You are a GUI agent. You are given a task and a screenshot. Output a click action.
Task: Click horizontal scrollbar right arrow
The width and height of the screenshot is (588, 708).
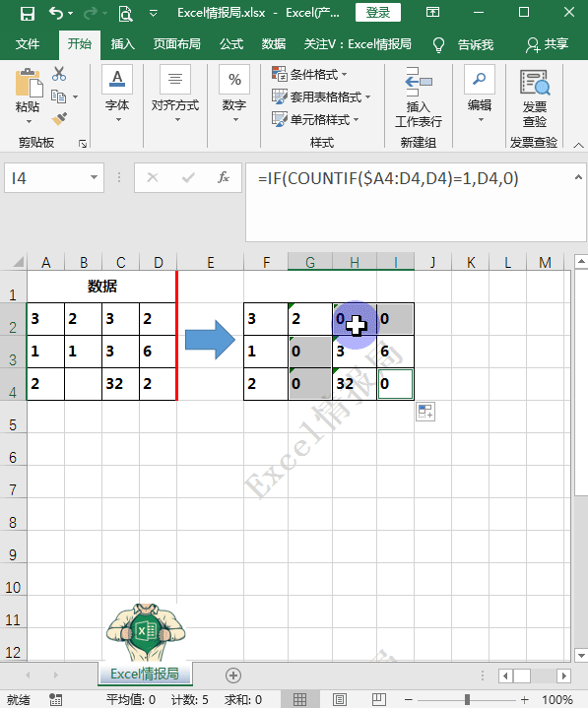(x=563, y=676)
